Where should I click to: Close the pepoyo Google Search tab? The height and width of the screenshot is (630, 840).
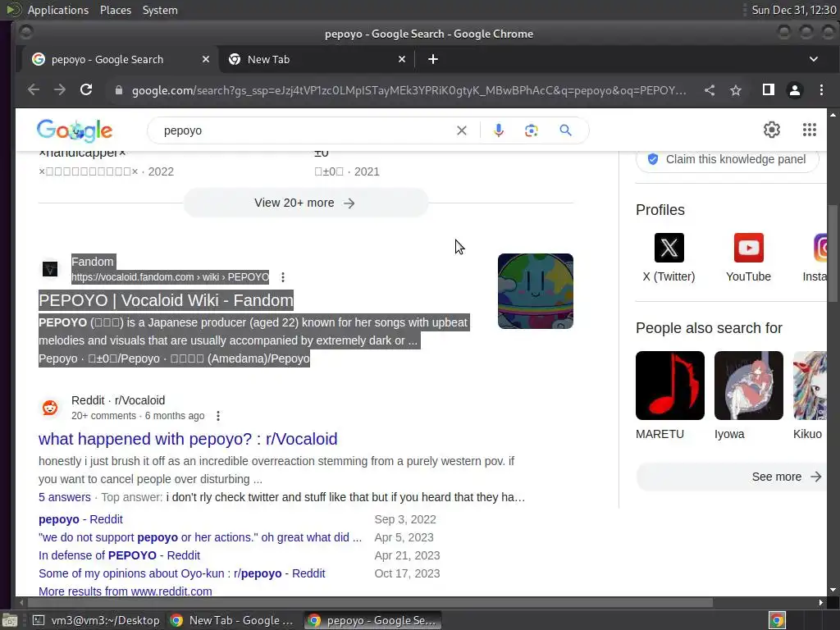[206, 59]
